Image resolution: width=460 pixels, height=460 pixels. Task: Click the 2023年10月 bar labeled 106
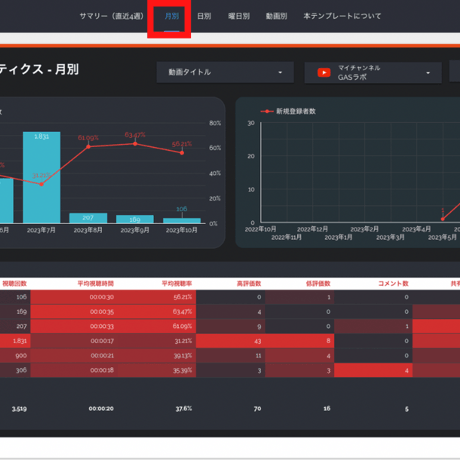[182, 221]
